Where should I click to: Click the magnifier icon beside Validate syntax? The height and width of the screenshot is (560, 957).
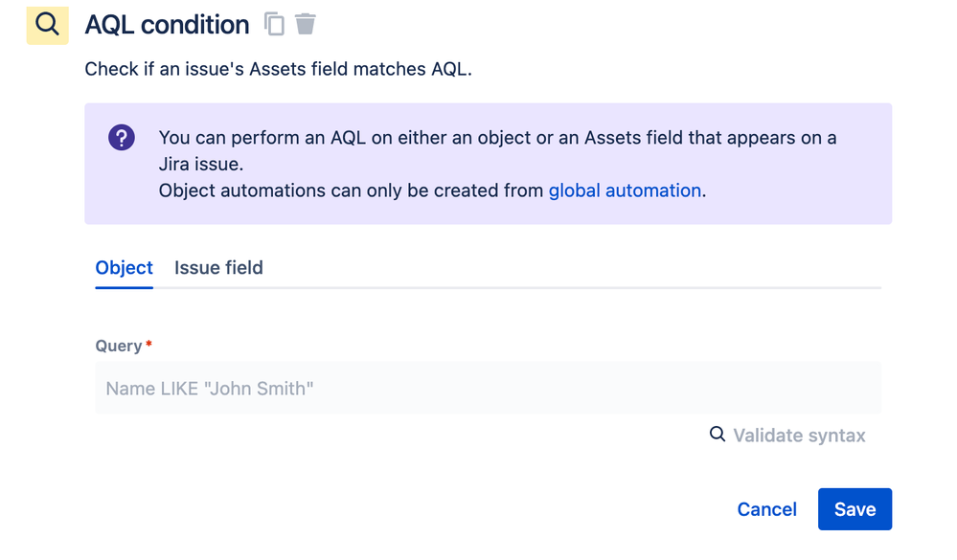tap(718, 435)
